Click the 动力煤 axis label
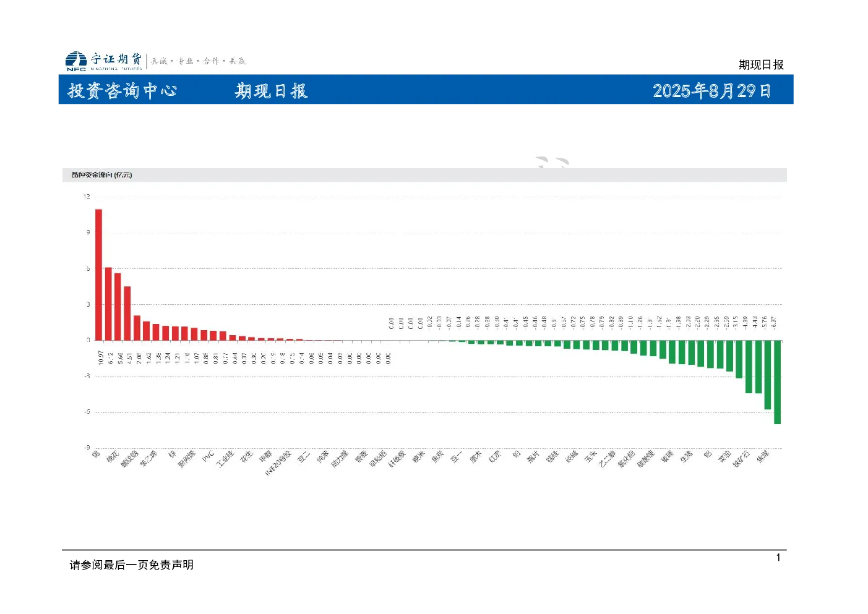Image resolution: width=868 pixels, height=614 pixels. click(x=340, y=459)
